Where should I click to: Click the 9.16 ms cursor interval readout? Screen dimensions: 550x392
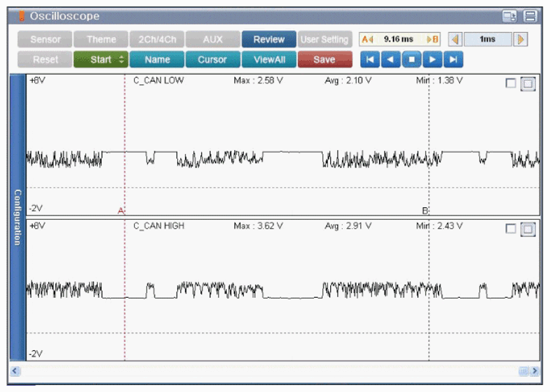point(399,39)
